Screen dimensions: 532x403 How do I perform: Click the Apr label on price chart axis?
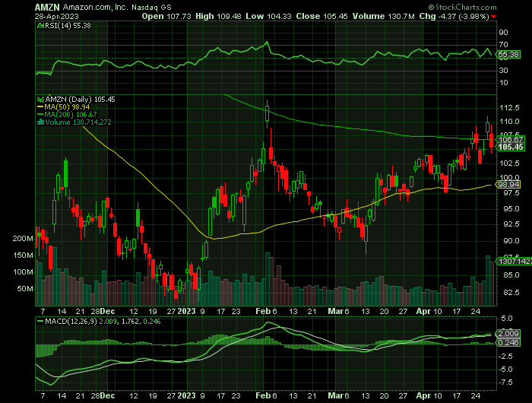tap(423, 311)
